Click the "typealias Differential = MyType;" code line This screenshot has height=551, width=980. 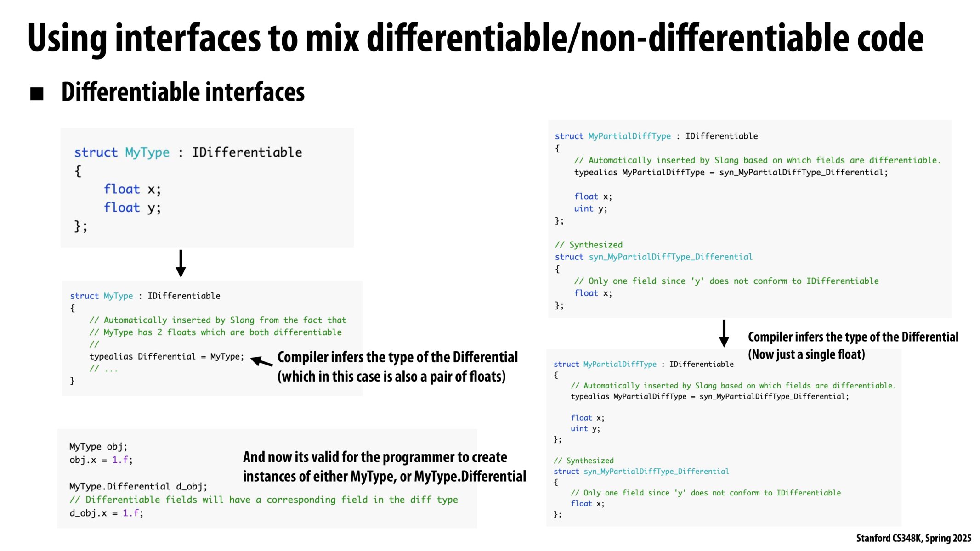tap(167, 357)
